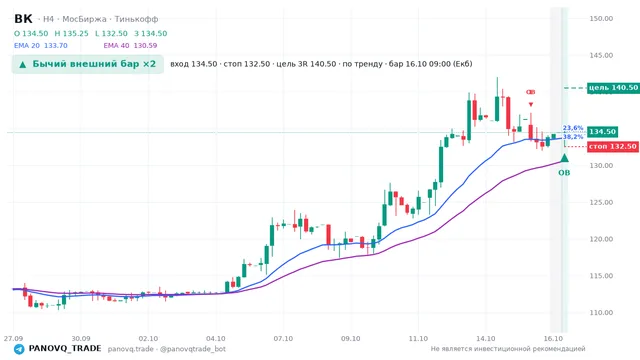
Task: Click the 130.00 price axis label
Action: [601, 166]
